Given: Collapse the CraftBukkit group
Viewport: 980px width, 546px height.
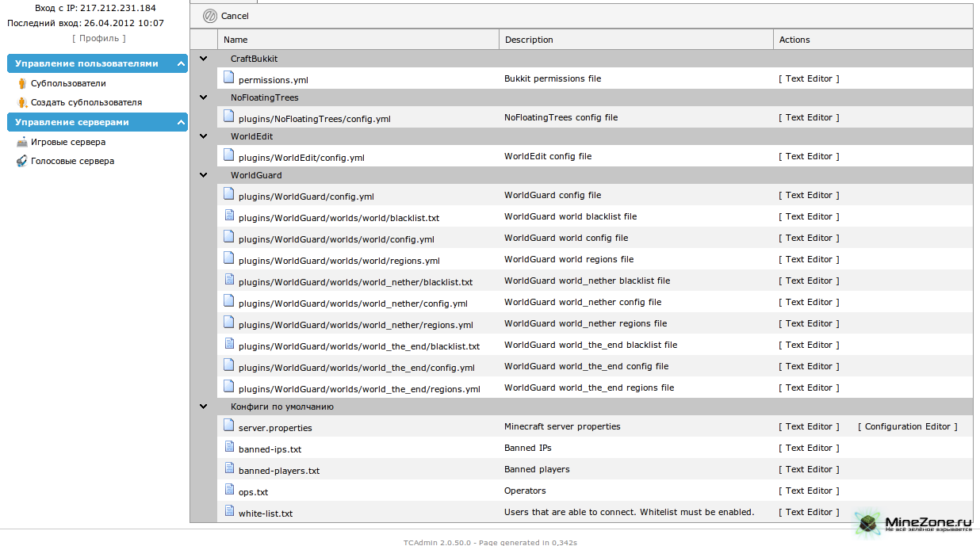Looking at the screenshot, I should (x=204, y=59).
